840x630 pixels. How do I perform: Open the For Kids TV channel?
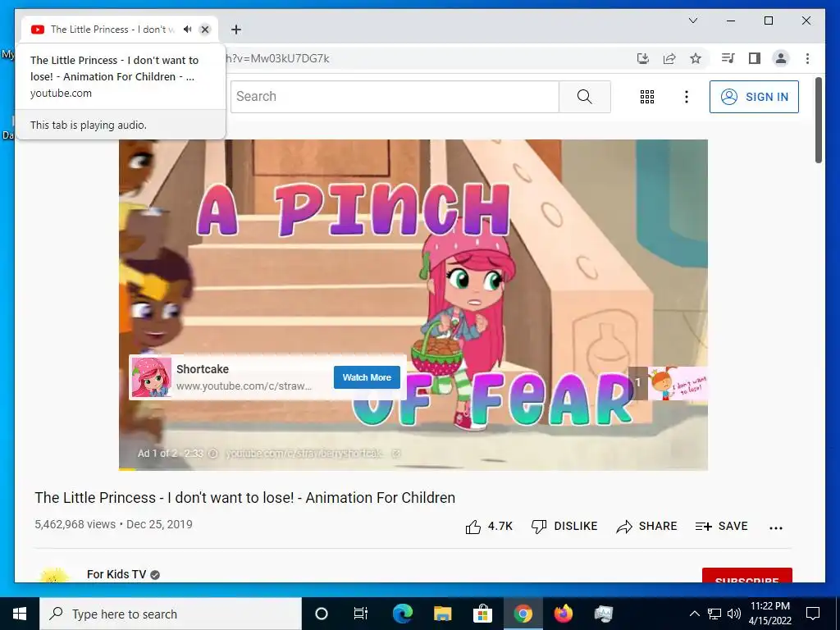click(116, 574)
